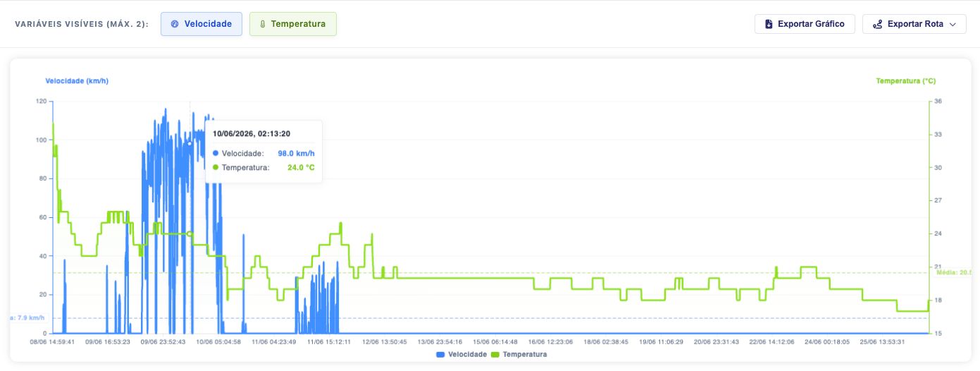Screen dimensions: 980x371
Task: Click the file download icon on Exportar Gráfico
Action: coord(769,24)
